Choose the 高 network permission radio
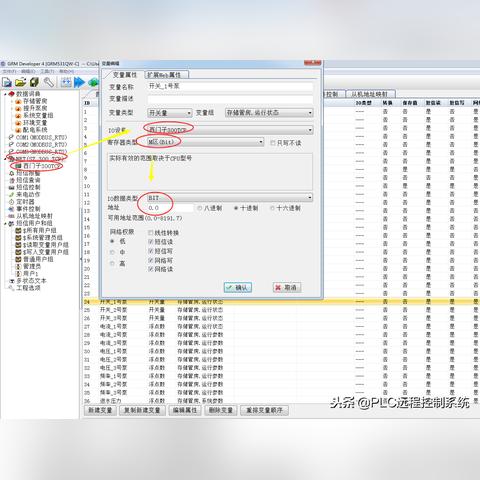The width and height of the screenshot is (480, 480). (x=112, y=264)
